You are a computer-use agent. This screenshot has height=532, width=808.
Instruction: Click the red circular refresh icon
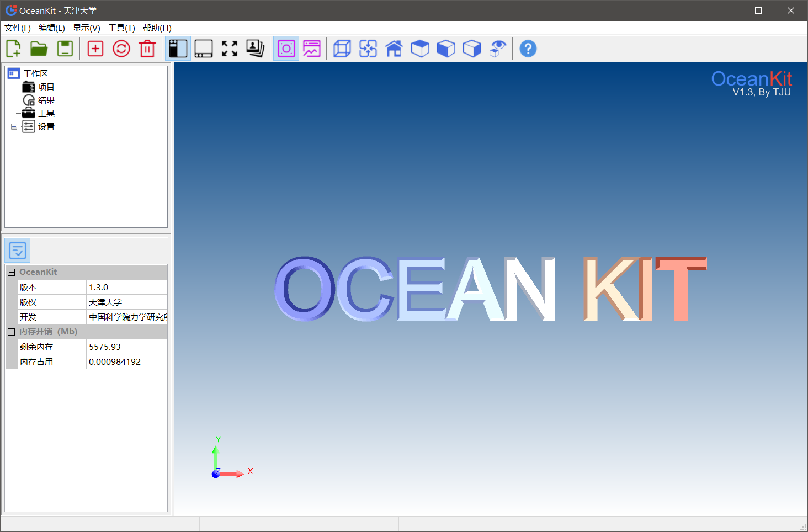121,49
